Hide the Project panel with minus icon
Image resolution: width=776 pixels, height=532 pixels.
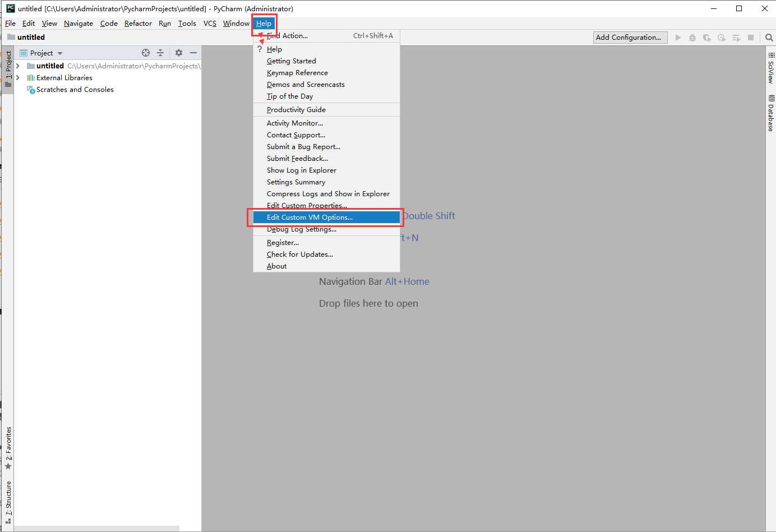pyautogui.click(x=193, y=53)
